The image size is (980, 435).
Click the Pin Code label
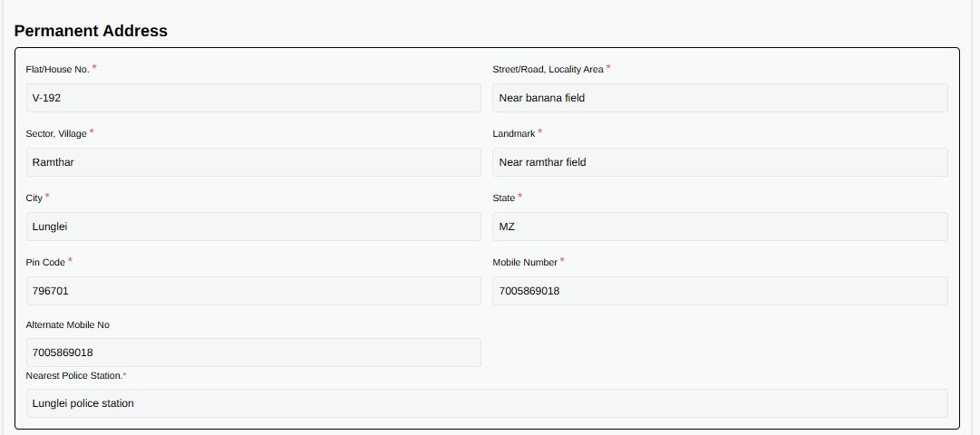click(45, 263)
